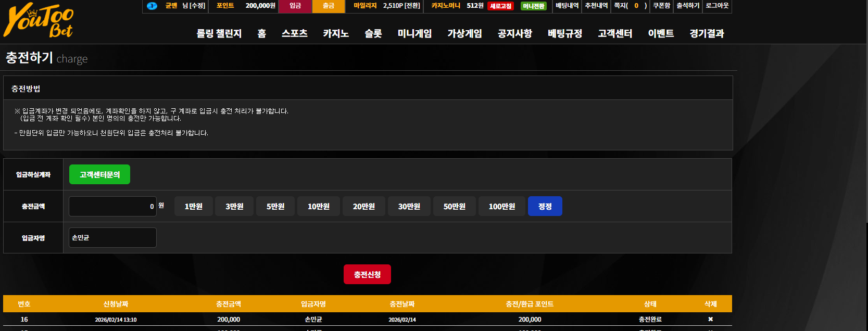The height and width of the screenshot is (331, 868).
Task: Click the green 머니전환 badge
Action: (x=534, y=6)
